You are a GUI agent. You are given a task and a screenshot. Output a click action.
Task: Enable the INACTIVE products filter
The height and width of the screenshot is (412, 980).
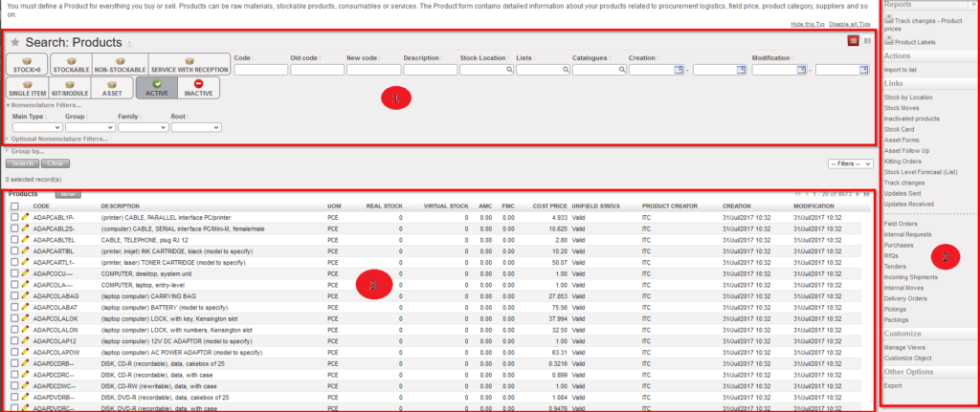198,88
